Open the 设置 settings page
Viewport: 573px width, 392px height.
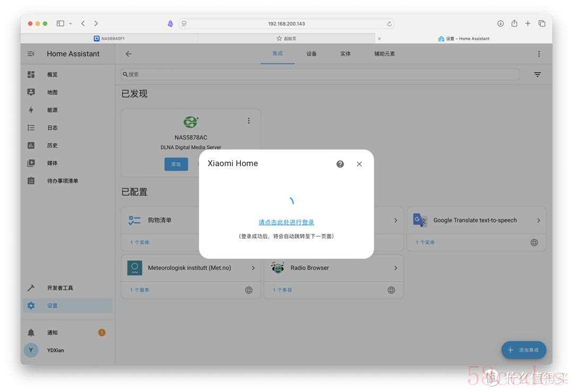coord(67,306)
